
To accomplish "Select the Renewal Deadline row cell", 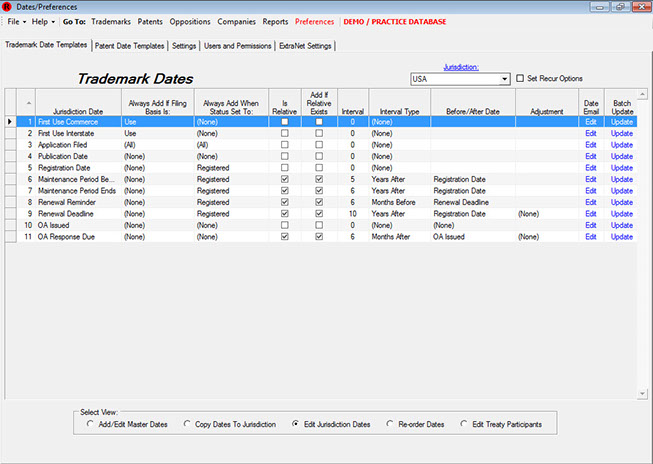I will click(77, 214).
